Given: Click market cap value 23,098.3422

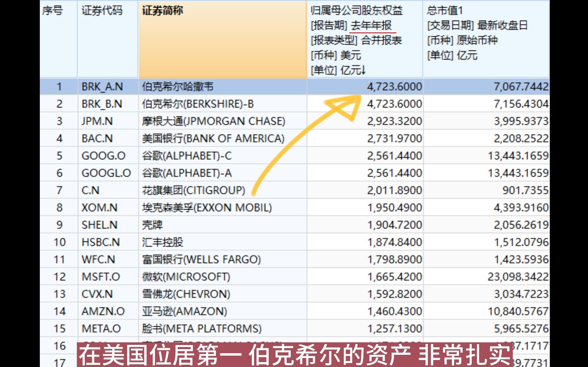Looking at the screenshot, I should [518, 277].
